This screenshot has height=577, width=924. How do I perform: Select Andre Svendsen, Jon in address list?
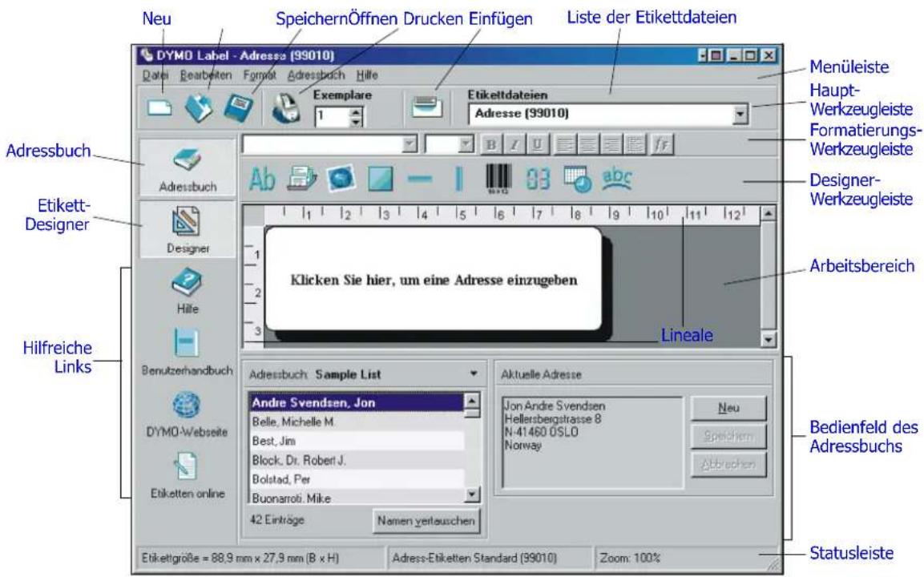(357, 402)
